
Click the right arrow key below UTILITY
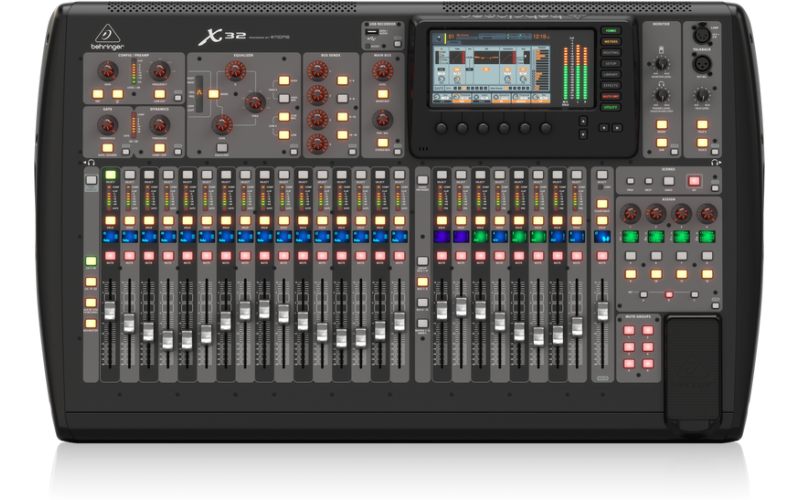click(617, 128)
